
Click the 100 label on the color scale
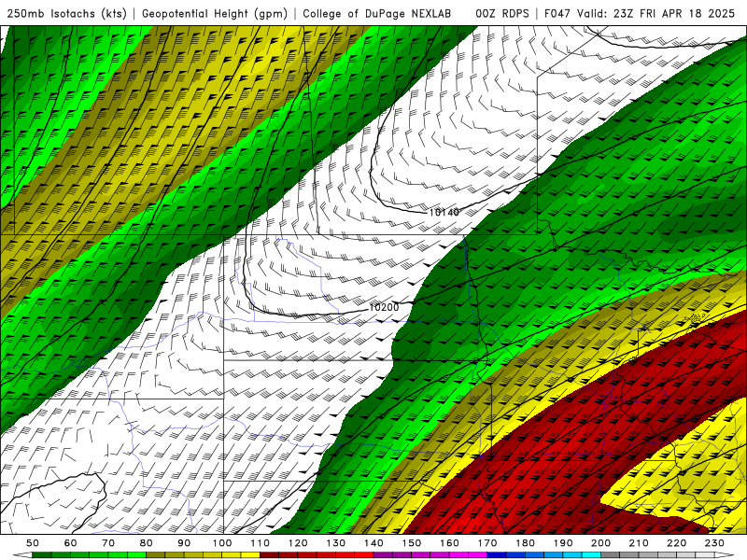[x=222, y=543]
